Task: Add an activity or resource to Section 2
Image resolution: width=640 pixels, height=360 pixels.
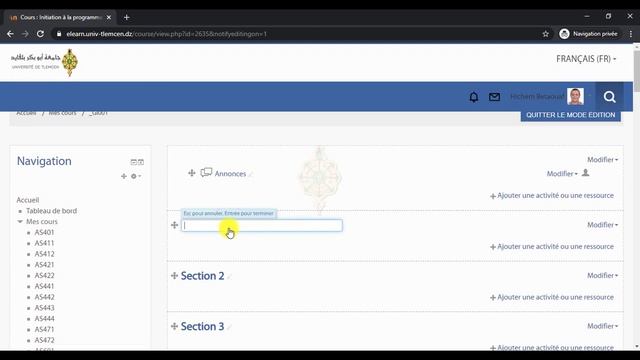Action: (x=551, y=297)
